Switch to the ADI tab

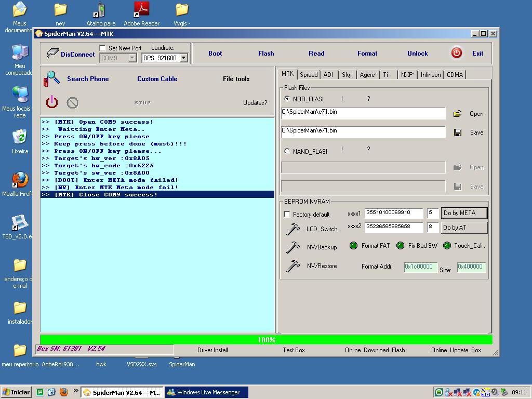[328, 75]
